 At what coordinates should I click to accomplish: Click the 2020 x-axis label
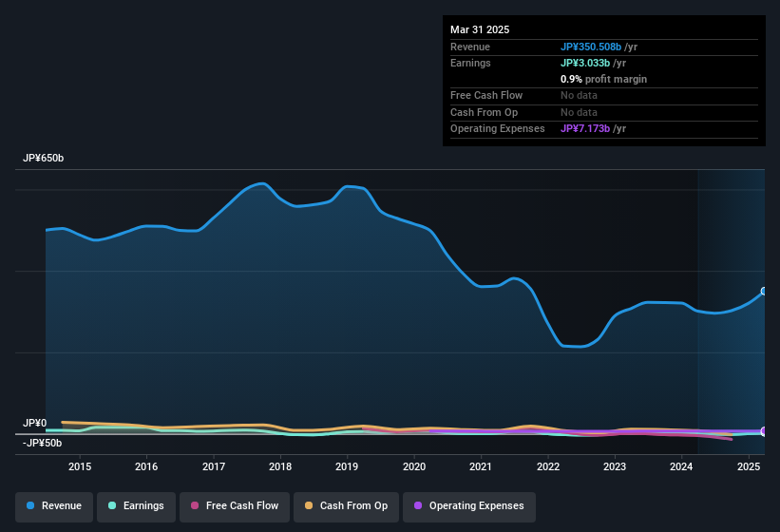tap(414, 466)
